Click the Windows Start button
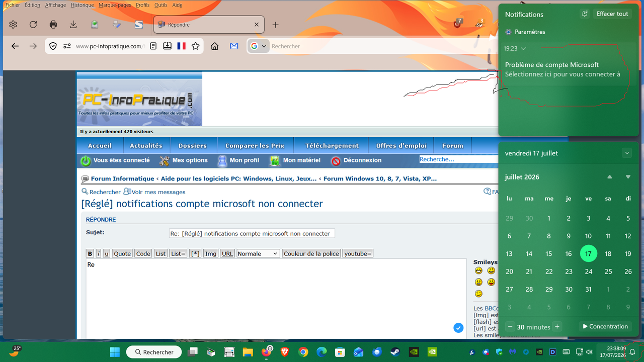 pyautogui.click(x=115, y=352)
